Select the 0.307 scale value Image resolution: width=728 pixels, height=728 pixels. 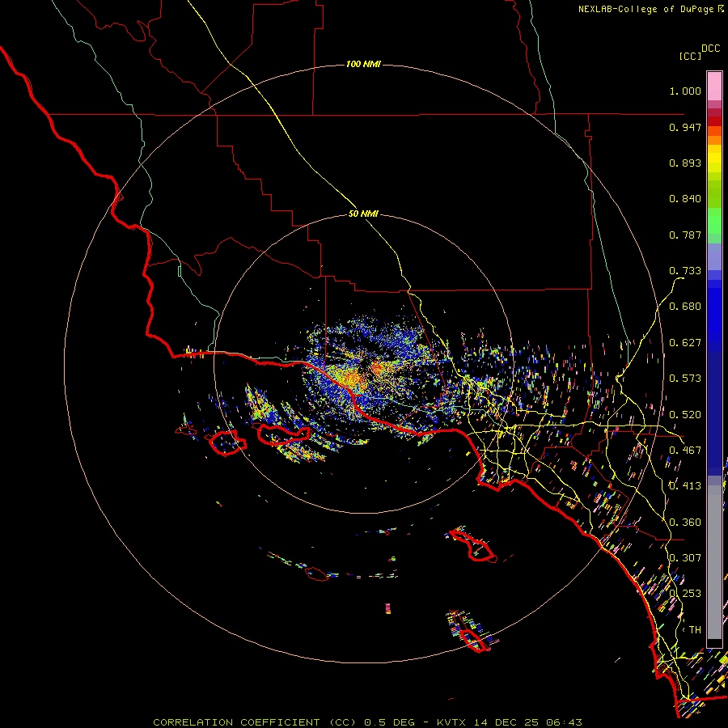(685, 558)
